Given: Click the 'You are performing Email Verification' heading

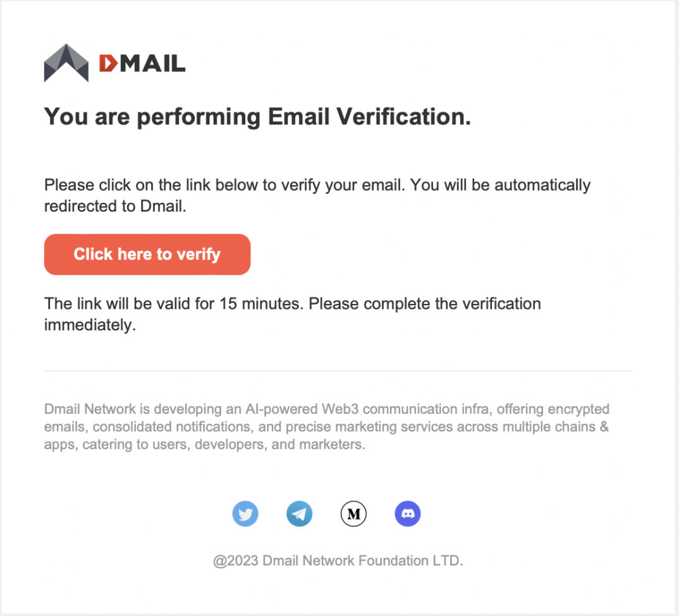Looking at the screenshot, I should pyautogui.click(x=257, y=117).
